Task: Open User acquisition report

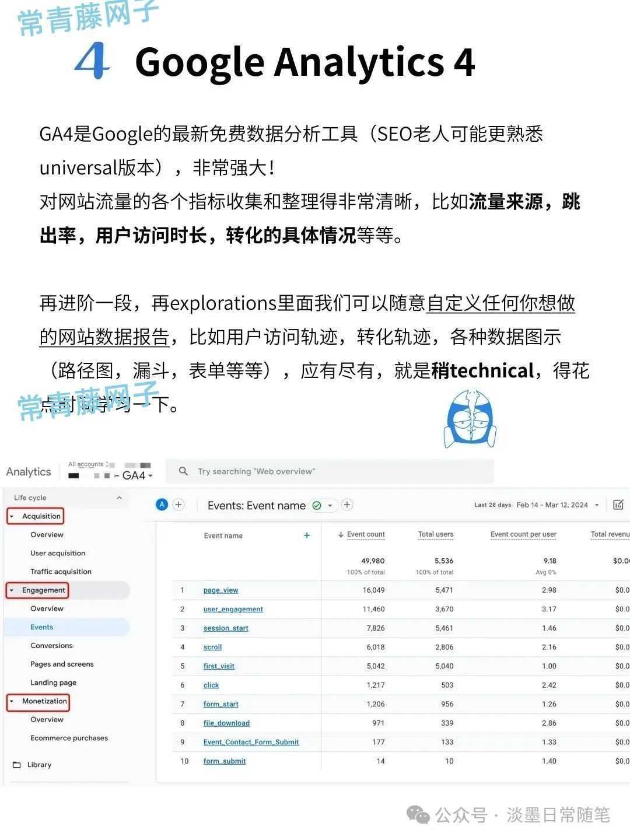Action: point(58,553)
